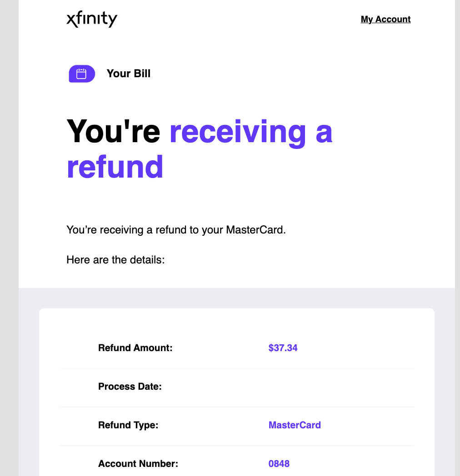The width and height of the screenshot is (460, 476).
Task: Click the Your Bill heading text
Action: pos(128,74)
